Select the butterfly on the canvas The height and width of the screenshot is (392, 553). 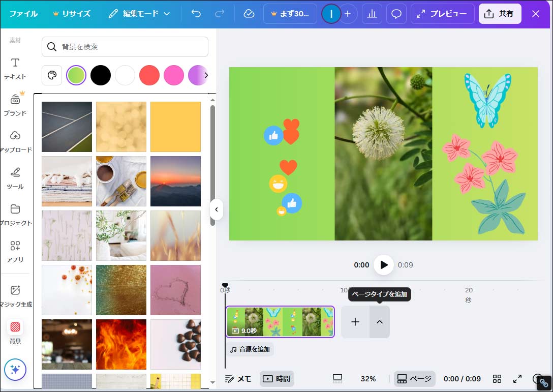[488, 100]
